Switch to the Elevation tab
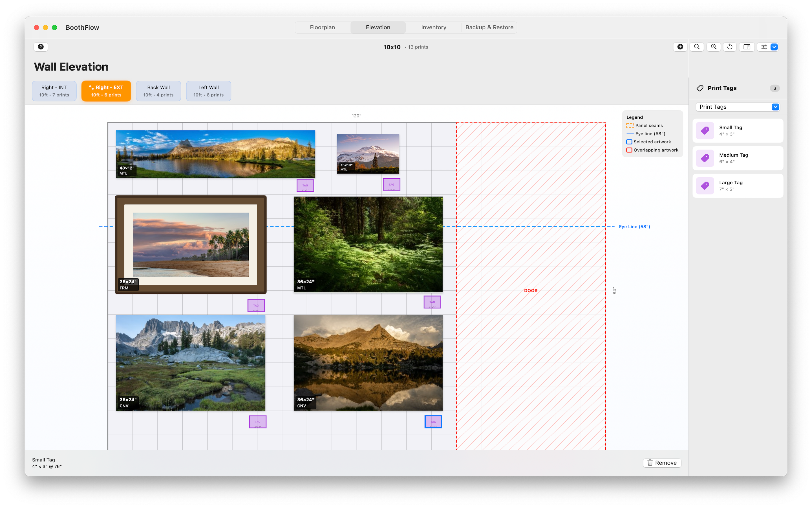 click(378, 27)
